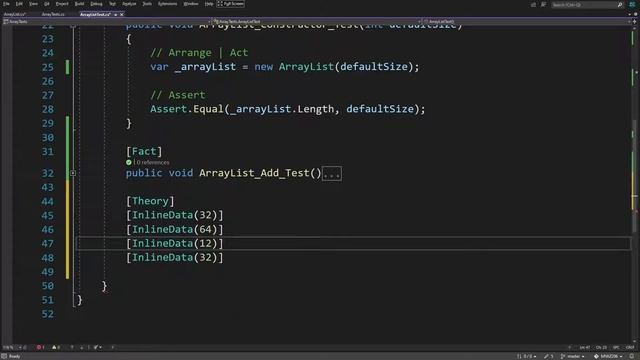
Task: Open the member navigation dropdown
Action: pos(527,22)
